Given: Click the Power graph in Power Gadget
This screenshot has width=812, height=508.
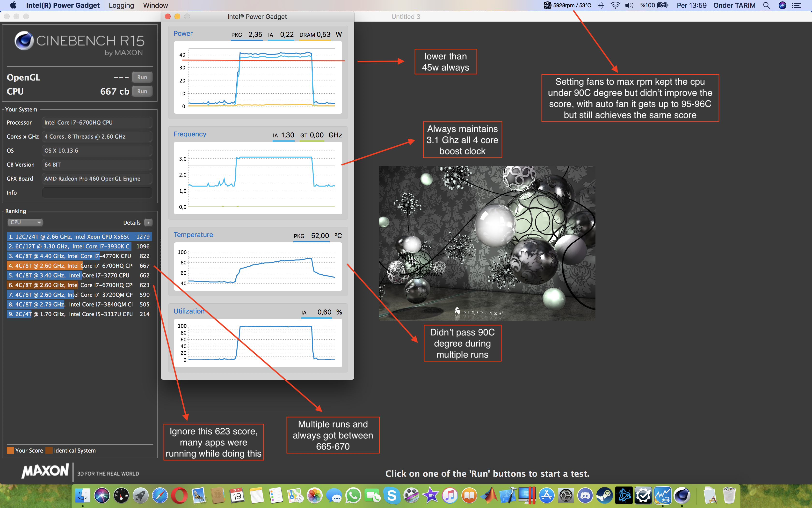Looking at the screenshot, I should 258,77.
